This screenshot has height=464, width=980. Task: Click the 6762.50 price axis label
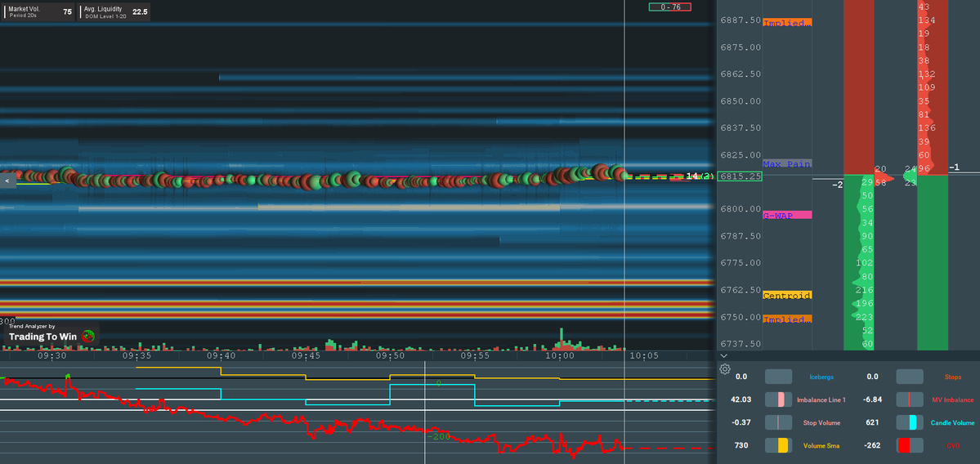[741, 290]
